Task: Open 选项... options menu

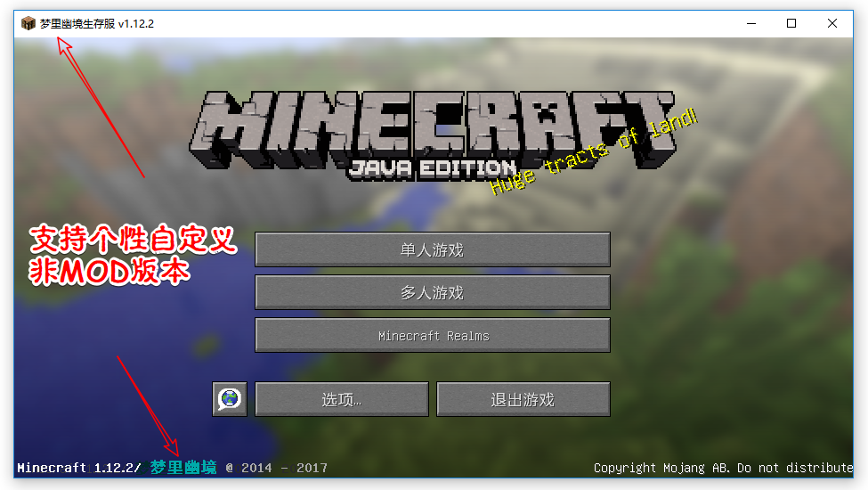Action: click(342, 398)
